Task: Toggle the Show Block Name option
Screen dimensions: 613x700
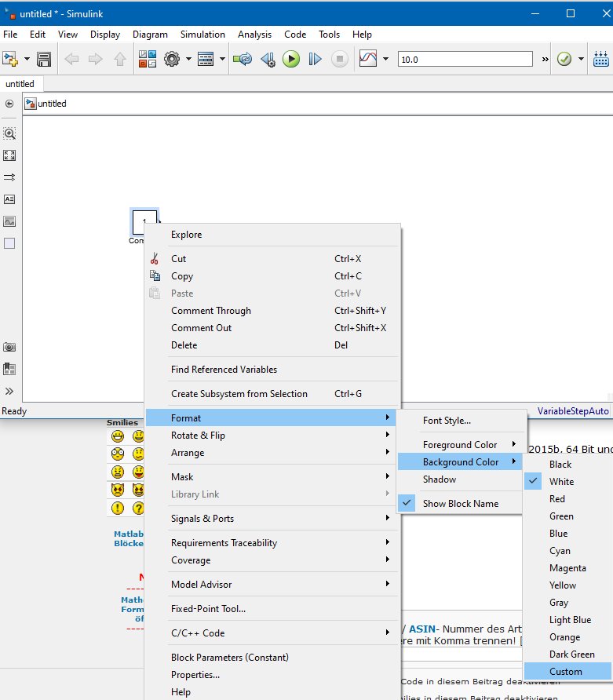Action: 460,503
